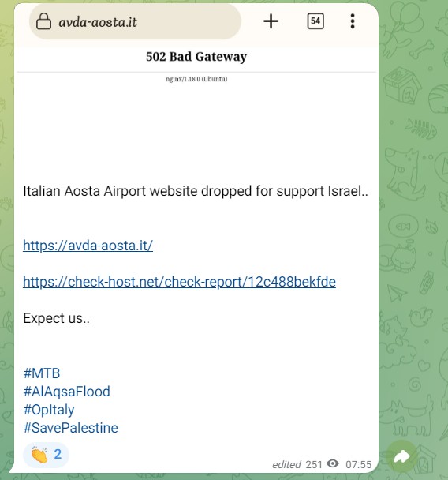Open a new tab with the plus icon
The width and height of the screenshot is (448, 480).
tap(271, 21)
